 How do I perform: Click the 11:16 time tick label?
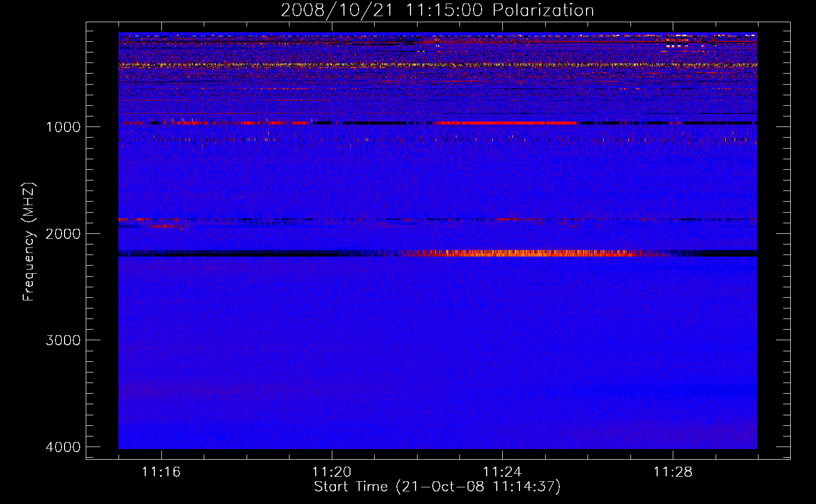[x=161, y=472]
